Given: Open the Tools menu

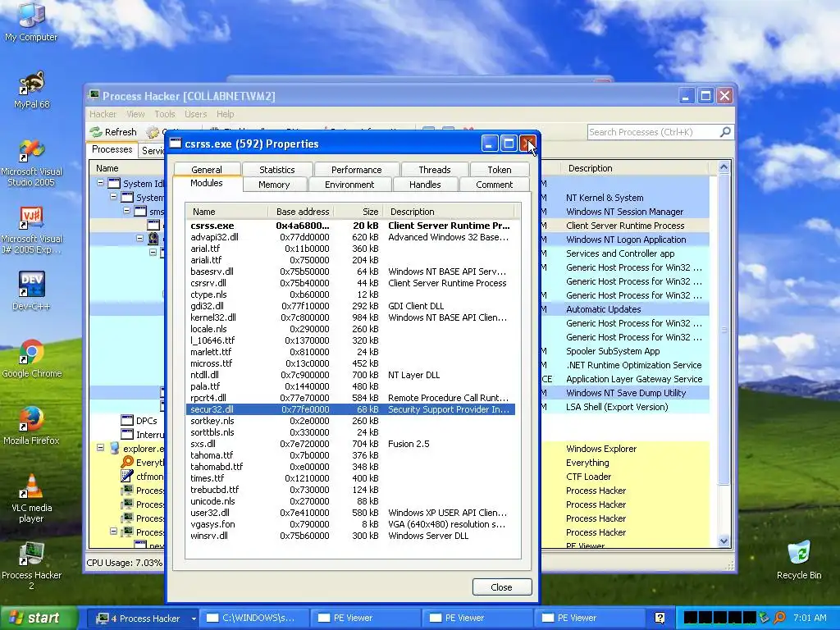Looking at the screenshot, I should (x=164, y=114).
